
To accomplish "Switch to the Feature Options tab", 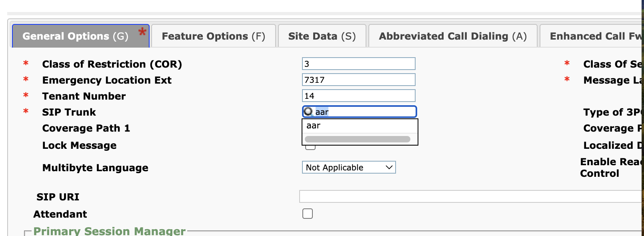I will pyautogui.click(x=213, y=36).
